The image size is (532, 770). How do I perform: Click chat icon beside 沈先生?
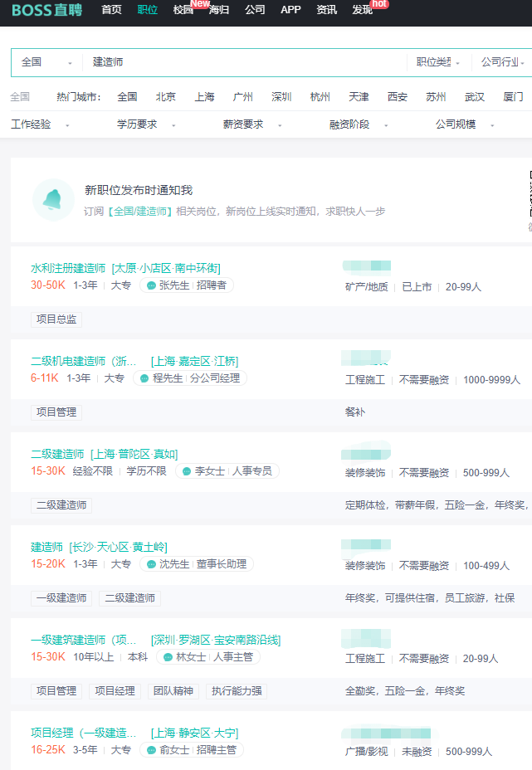(151, 564)
